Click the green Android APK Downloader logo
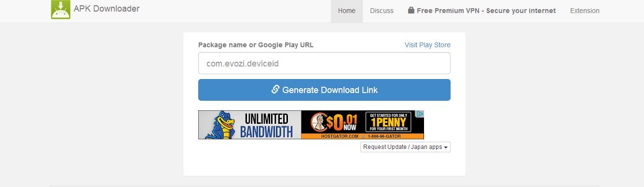Image resolution: width=644 pixels, height=187 pixels. pos(61,10)
